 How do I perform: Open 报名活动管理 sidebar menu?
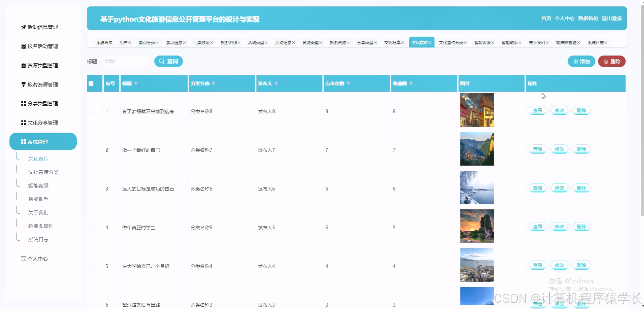click(39, 46)
